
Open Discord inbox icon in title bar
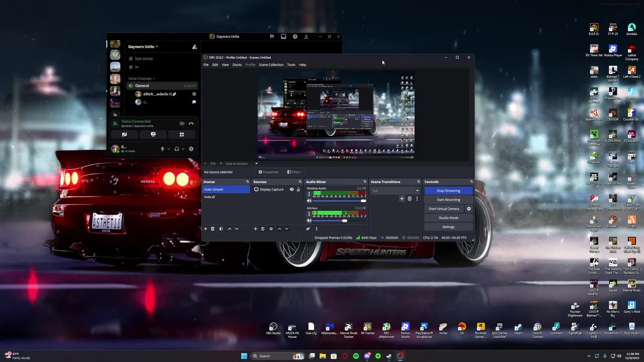(x=283, y=36)
